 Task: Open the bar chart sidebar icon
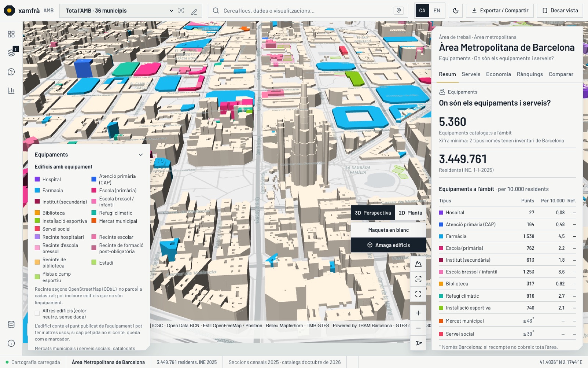pos(11,91)
